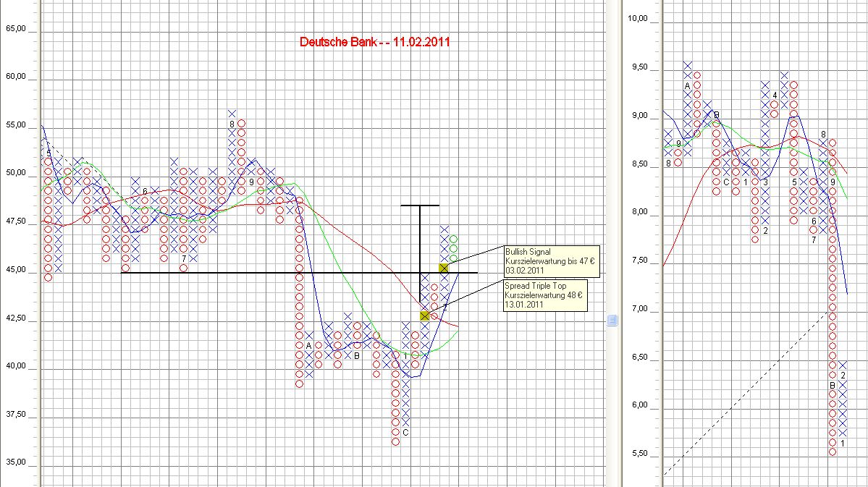Click the 45,00 price axis label
868x487 pixels.
pos(16,270)
